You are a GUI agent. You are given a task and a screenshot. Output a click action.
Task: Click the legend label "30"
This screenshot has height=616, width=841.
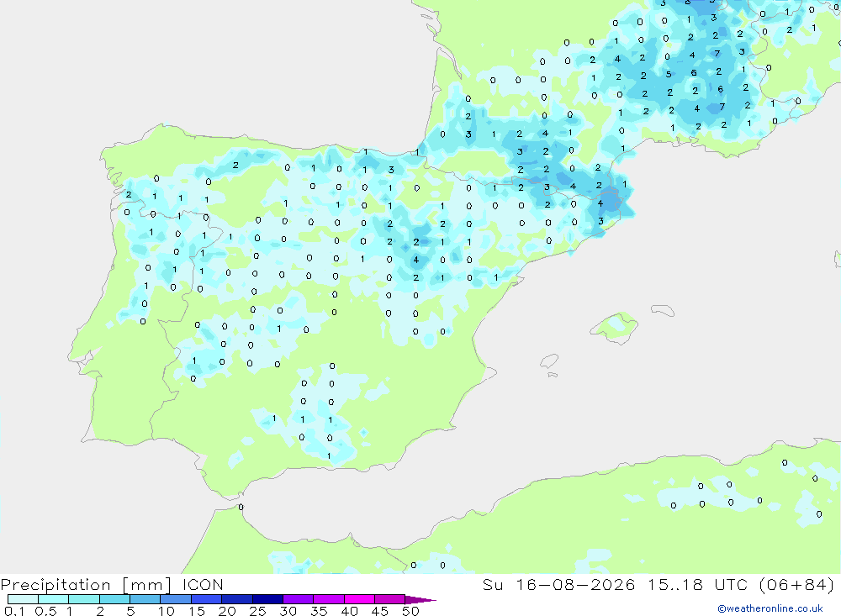(x=288, y=611)
